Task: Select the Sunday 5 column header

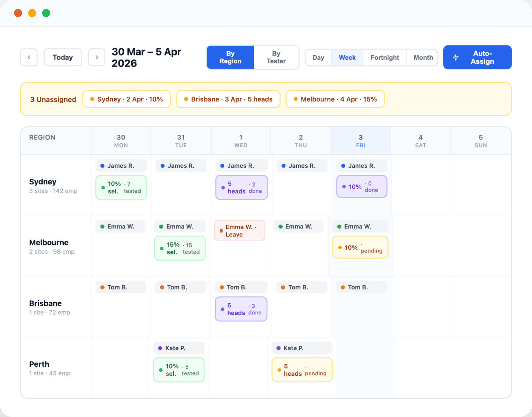Action: click(x=481, y=141)
